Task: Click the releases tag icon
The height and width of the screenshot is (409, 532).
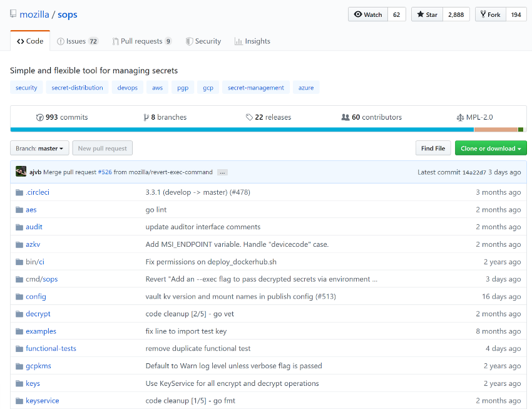Action: [249, 118]
